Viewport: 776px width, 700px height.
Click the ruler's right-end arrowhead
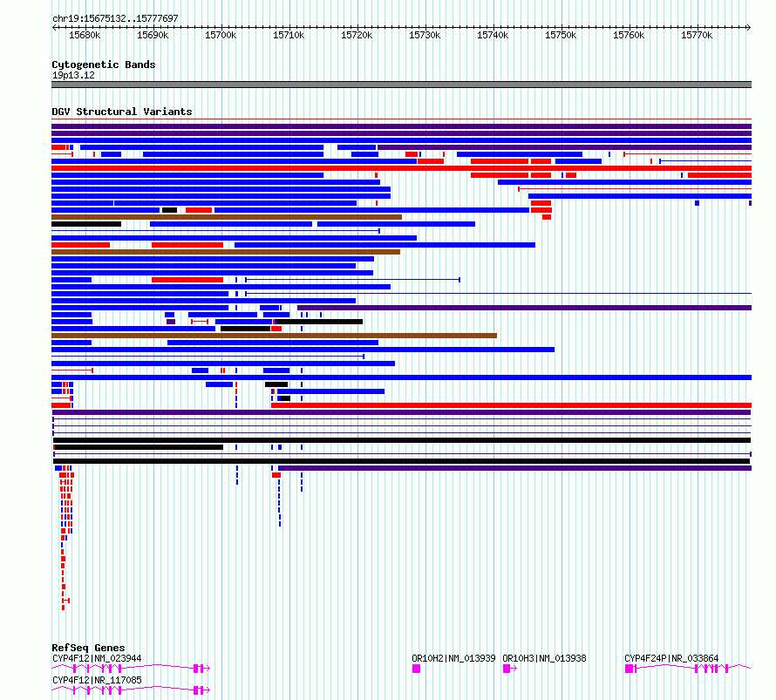point(749,27)
